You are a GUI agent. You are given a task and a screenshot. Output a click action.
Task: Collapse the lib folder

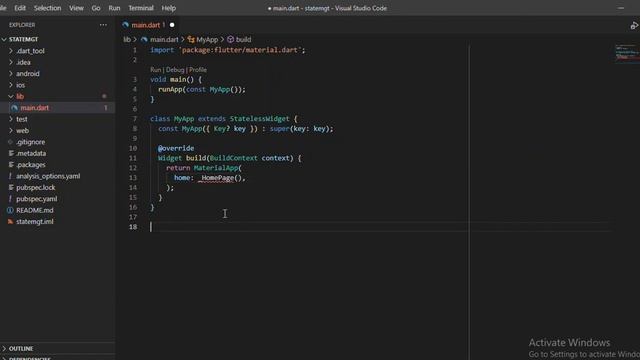20,97
